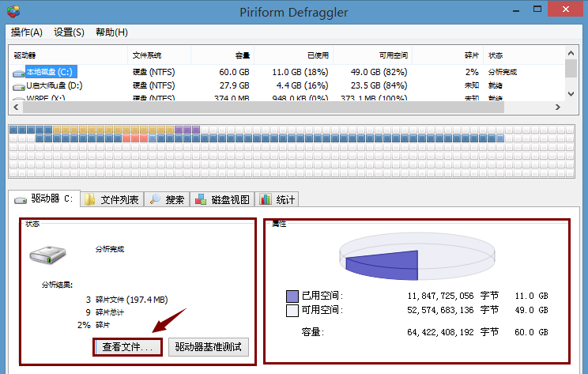The image size is (588, 374).
Task: Sort by 已使用 column header
Action: (x=294, y=55)
